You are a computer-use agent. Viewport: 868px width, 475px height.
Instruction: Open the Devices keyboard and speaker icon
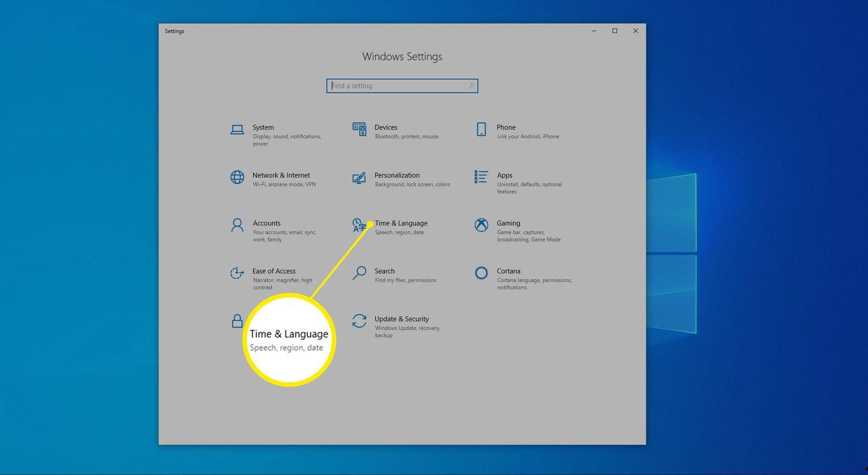pos(359,129)
